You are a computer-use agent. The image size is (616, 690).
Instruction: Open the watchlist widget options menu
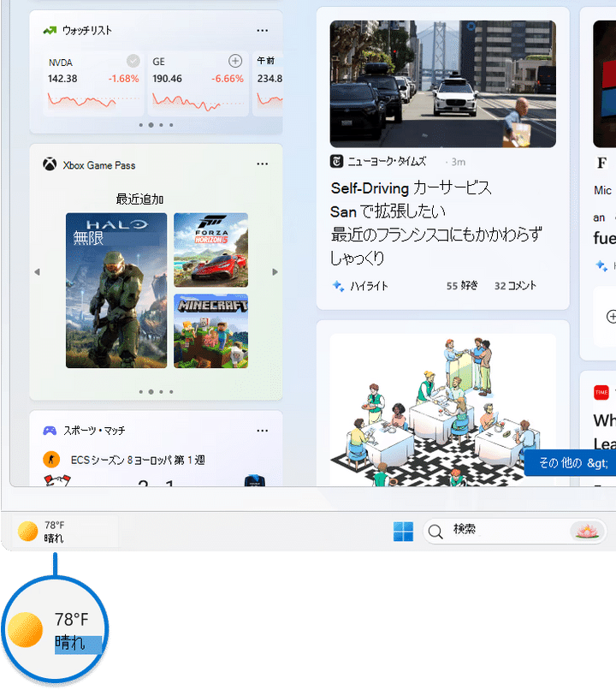click(x=262, y=30)
